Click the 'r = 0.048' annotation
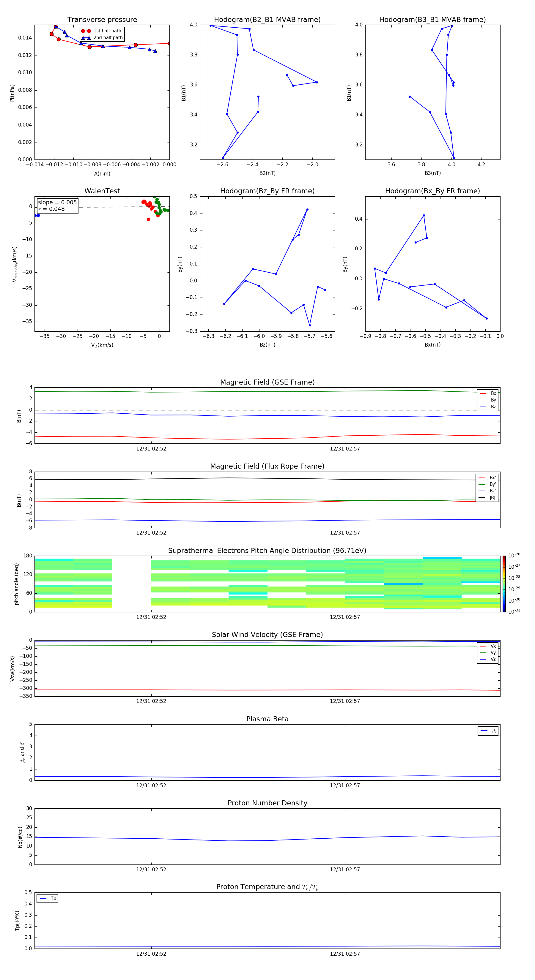 coord(51,209)
